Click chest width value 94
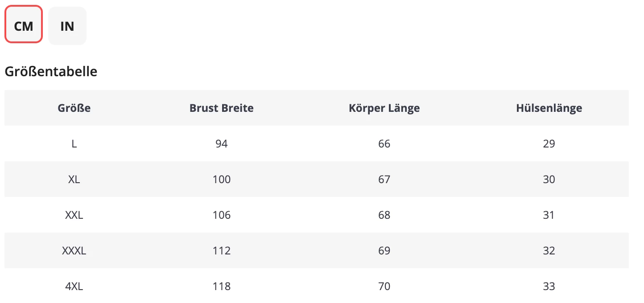 pos(221,143)
